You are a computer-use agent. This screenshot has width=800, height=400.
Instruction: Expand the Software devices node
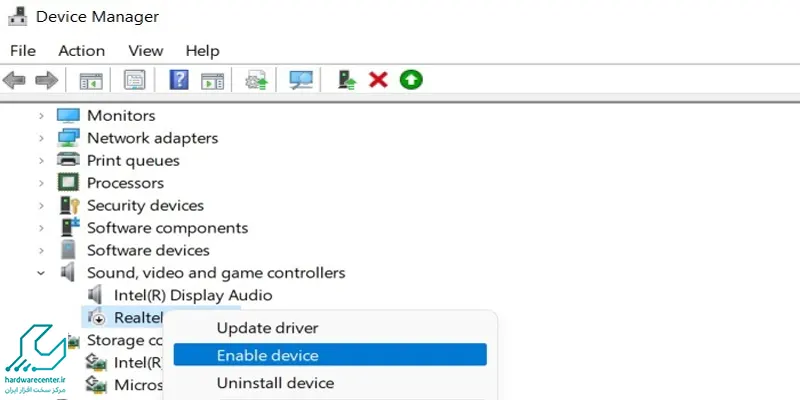(x=41, y=251)
